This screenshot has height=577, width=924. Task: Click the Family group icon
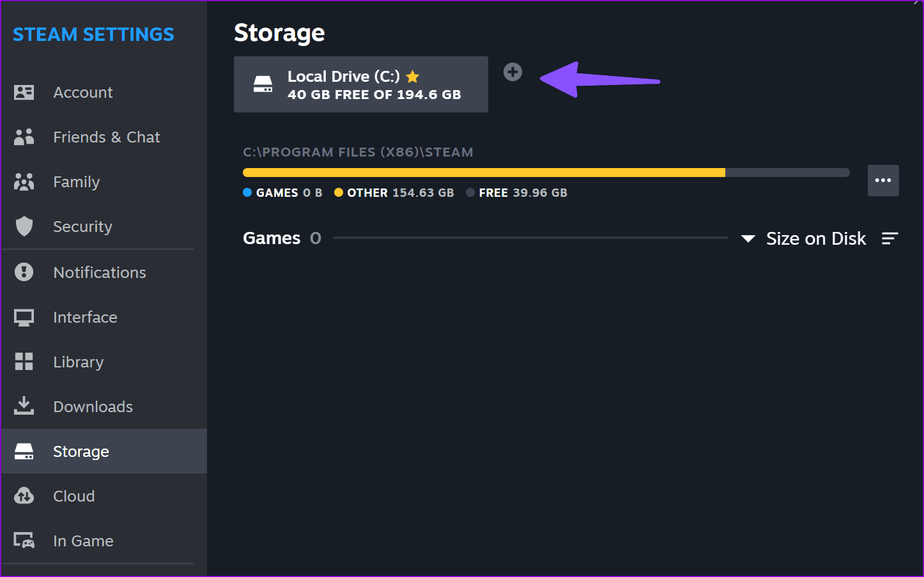tap(24, 182)
